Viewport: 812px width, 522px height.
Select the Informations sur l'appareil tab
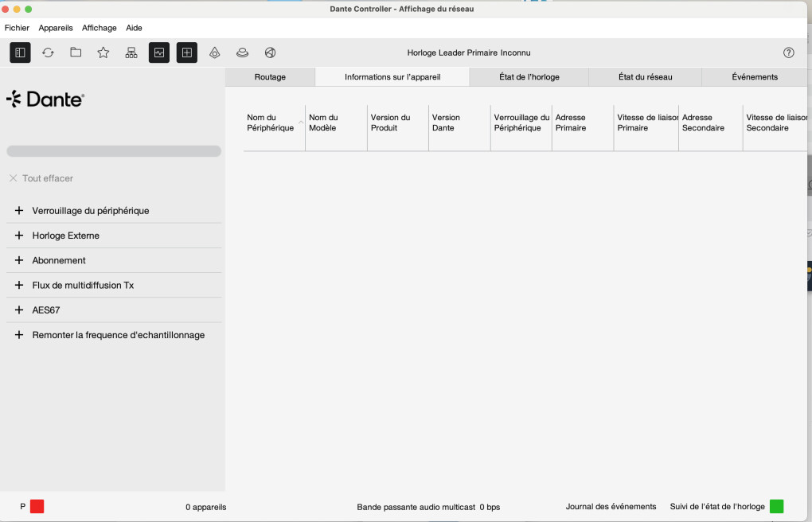coord(392,77)
